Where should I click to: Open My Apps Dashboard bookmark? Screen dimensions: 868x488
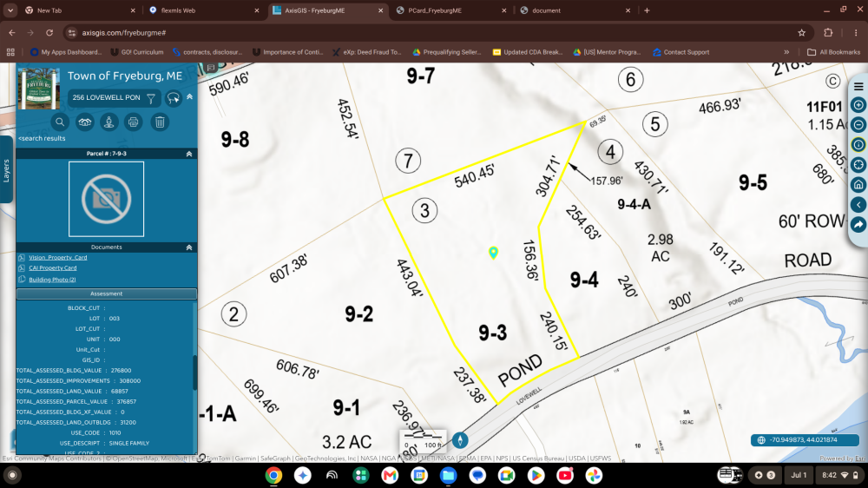coord(66,52)
